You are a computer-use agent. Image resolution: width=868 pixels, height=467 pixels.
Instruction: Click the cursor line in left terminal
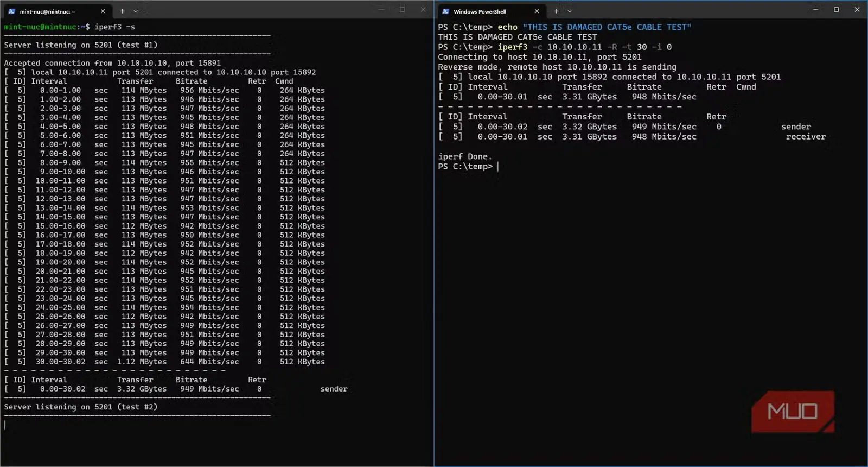tap(5, 425)
